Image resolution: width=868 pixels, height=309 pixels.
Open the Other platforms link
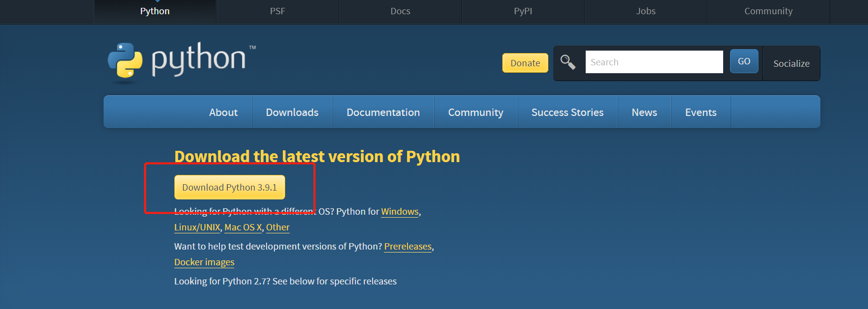[278, 227]
